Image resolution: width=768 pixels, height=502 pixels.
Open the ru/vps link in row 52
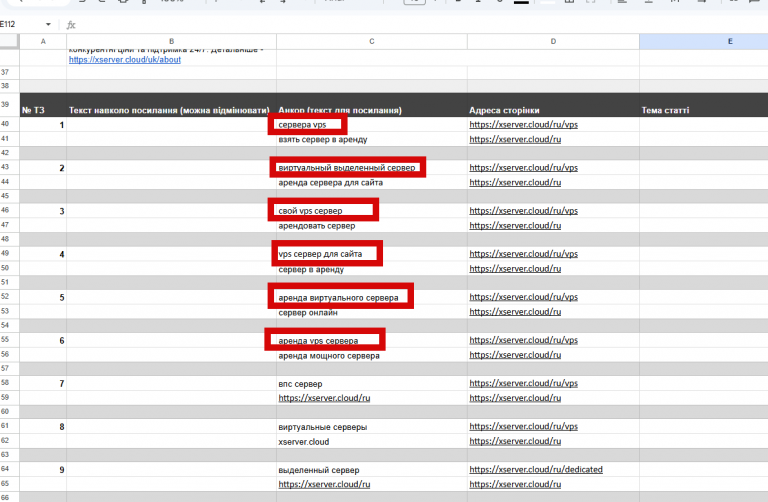point(524,297)
